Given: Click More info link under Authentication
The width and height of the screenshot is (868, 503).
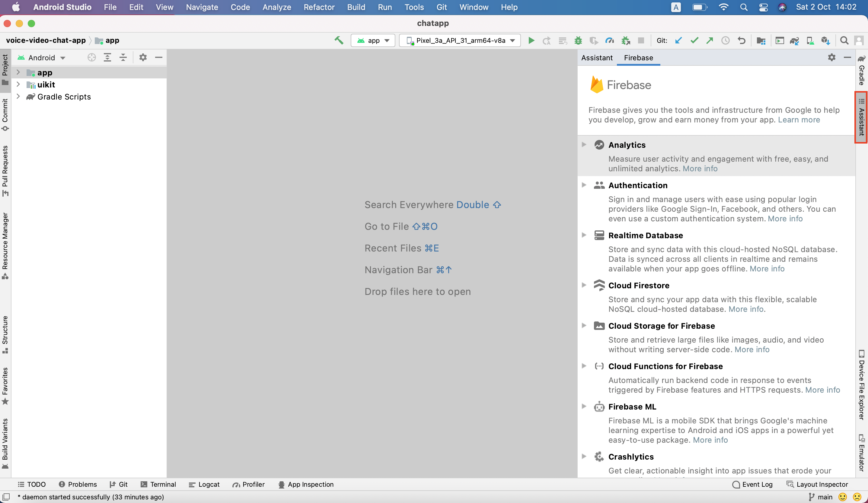Looking at the screenshot, I should (785, 218).
